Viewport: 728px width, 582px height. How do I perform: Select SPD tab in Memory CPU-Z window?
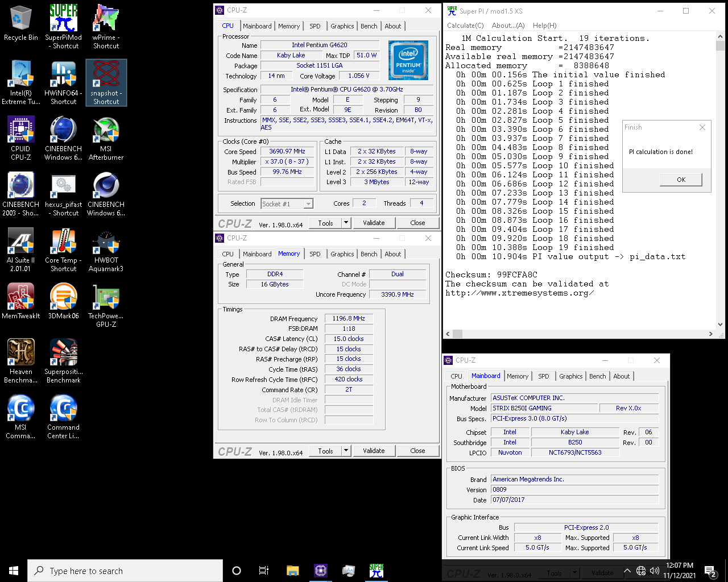coord(315,254)
